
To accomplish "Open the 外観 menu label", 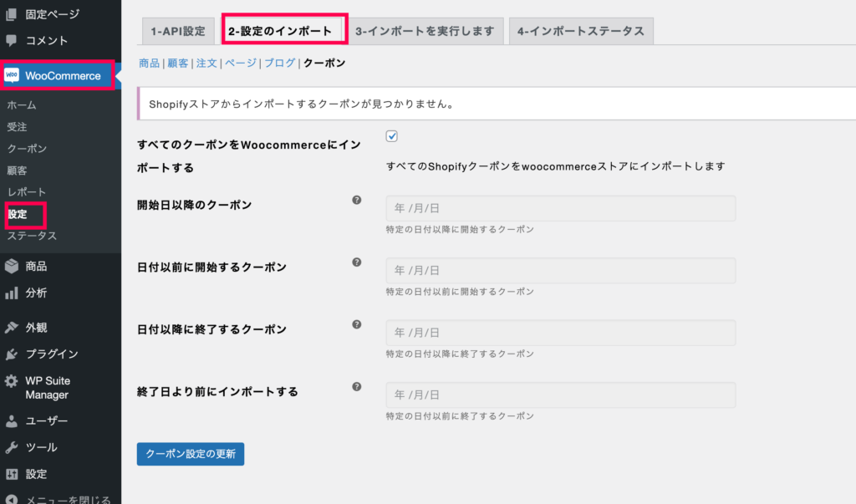I will tap(36, 327).
